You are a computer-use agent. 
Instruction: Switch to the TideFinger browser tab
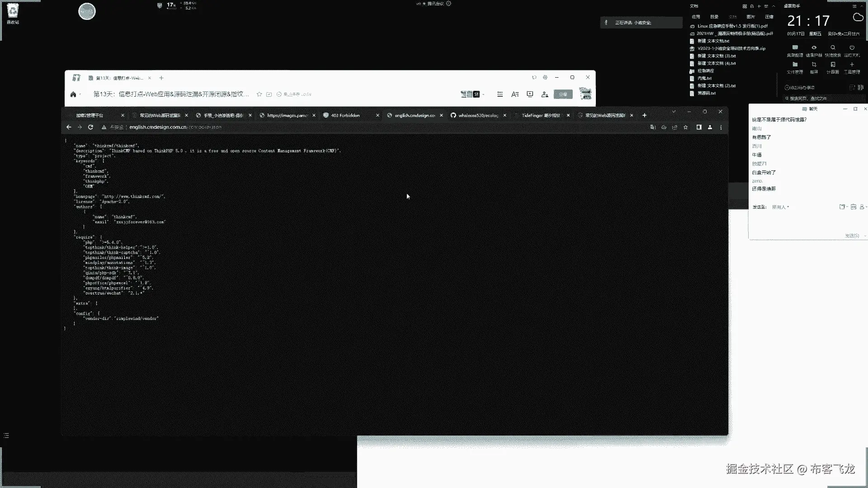[540, 116]
